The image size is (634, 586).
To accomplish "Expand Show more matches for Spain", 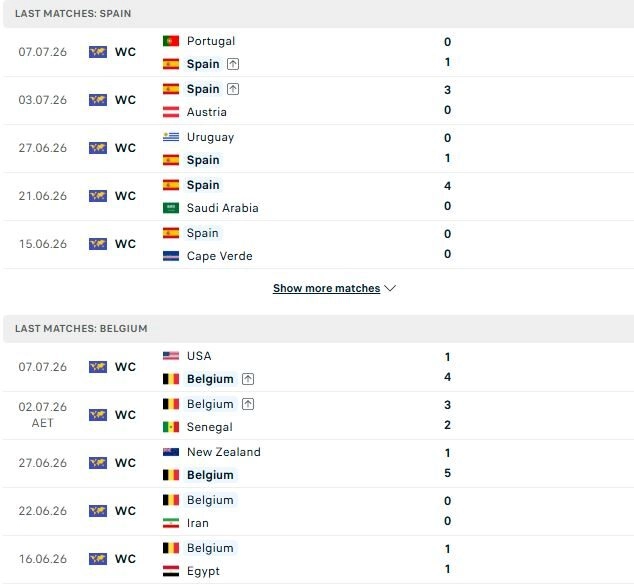I will 326,288.
